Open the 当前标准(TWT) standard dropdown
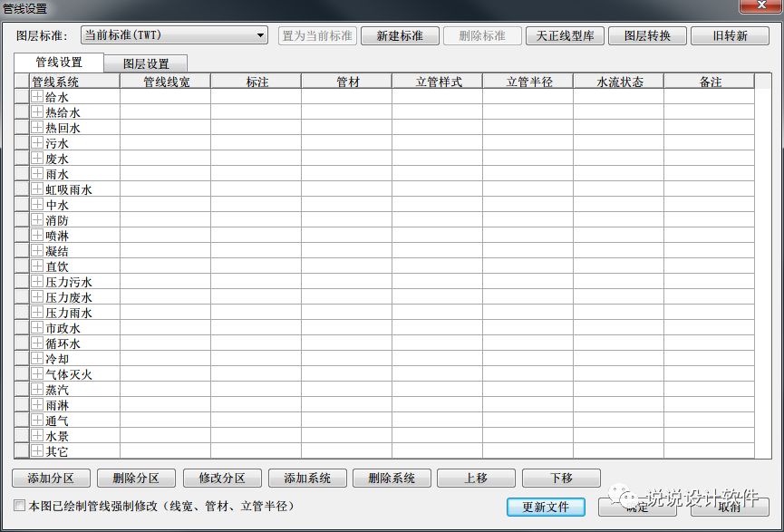 coord(263,35)
